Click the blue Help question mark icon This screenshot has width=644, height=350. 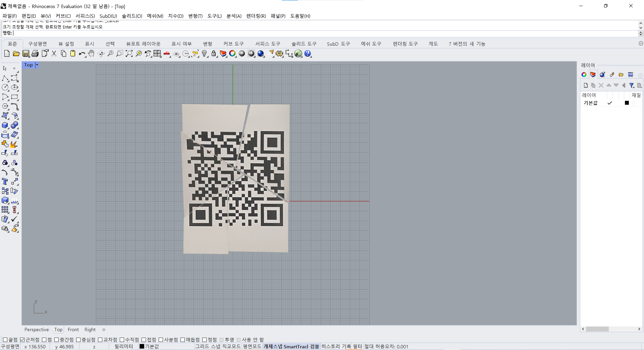coord(308,53)
